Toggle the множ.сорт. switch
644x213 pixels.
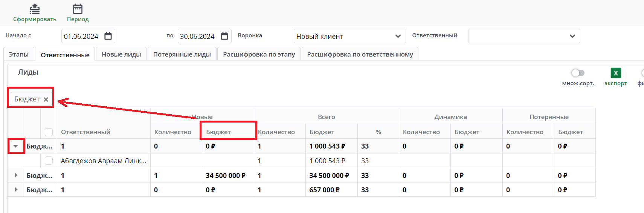(x=578, y=73)
